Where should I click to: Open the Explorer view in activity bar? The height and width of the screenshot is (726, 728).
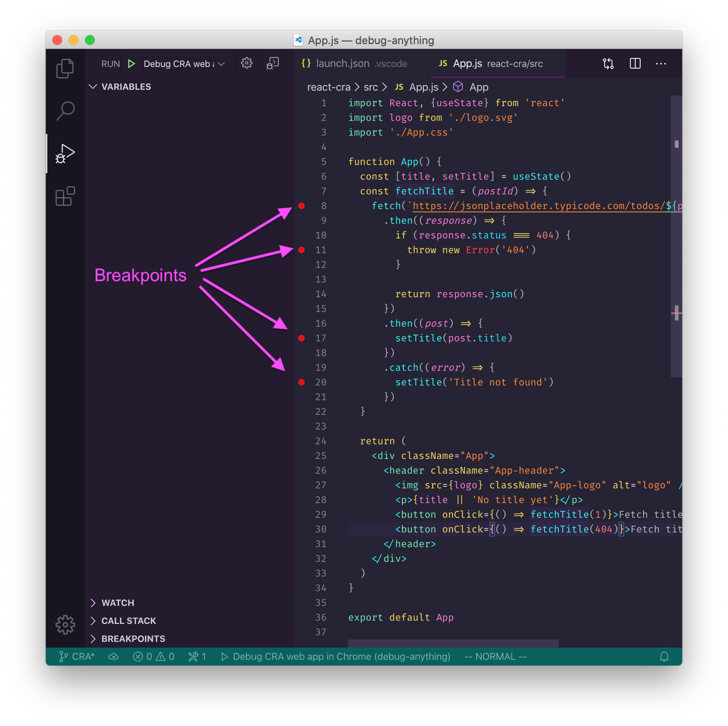click(65, 68)
